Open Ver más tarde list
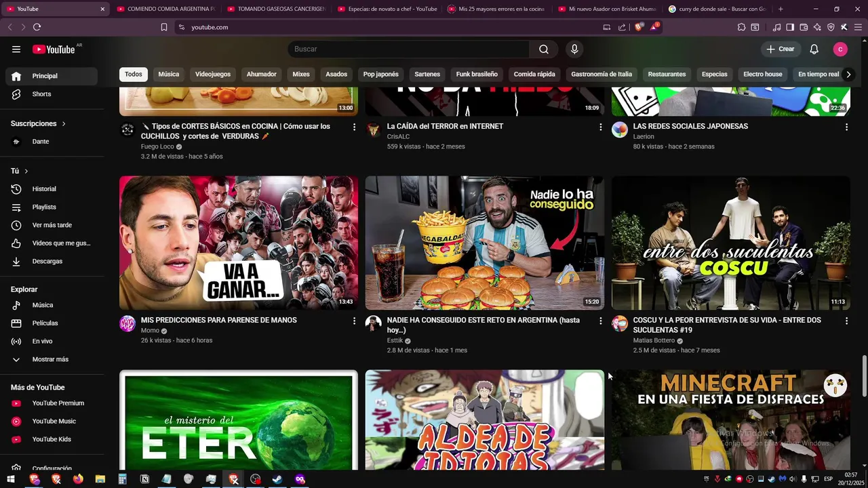This screenshot has width=868, height=488. coord(52,225)
